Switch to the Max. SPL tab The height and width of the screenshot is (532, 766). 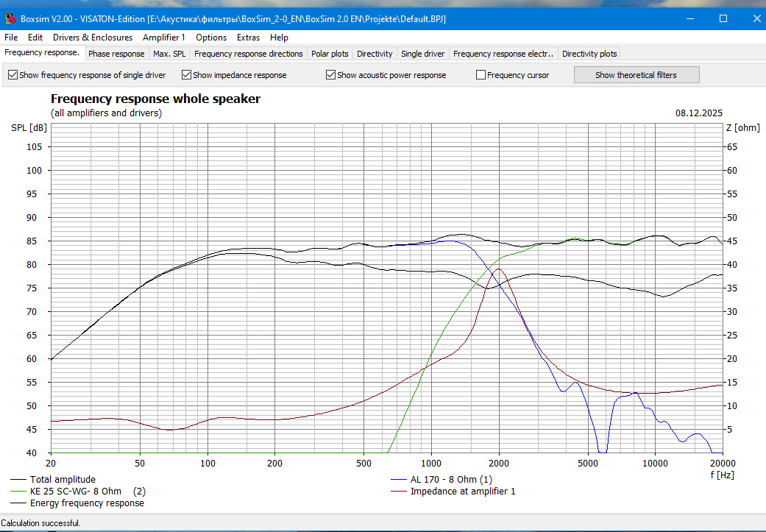169,54
